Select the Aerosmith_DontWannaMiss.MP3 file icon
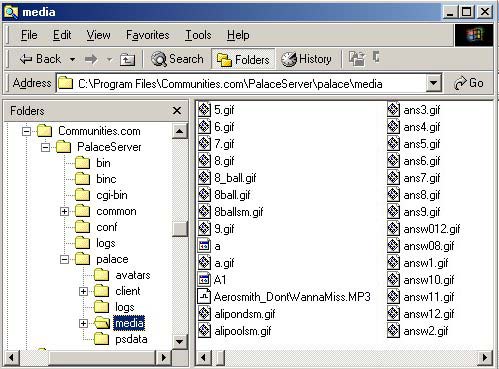499x369 pixels. [204, 296]
